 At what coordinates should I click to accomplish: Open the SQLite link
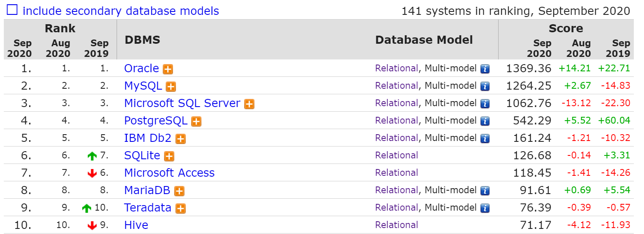point(142,155)
